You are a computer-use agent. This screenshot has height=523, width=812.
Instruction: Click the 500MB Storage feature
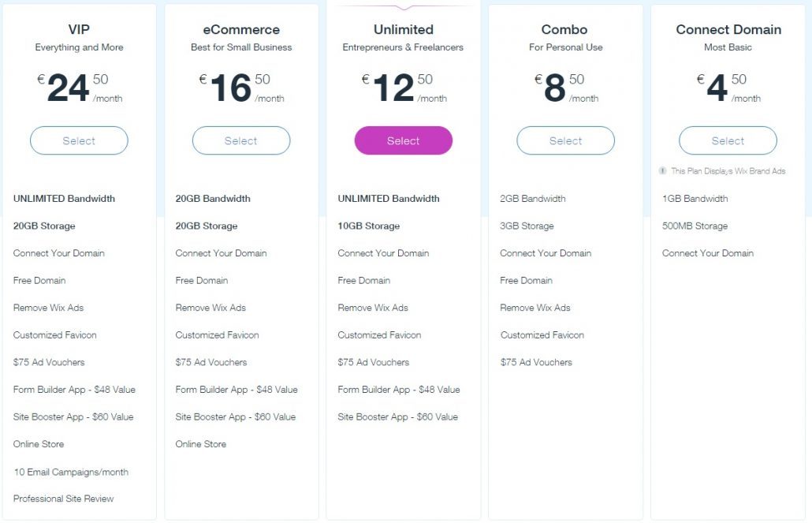695,226
